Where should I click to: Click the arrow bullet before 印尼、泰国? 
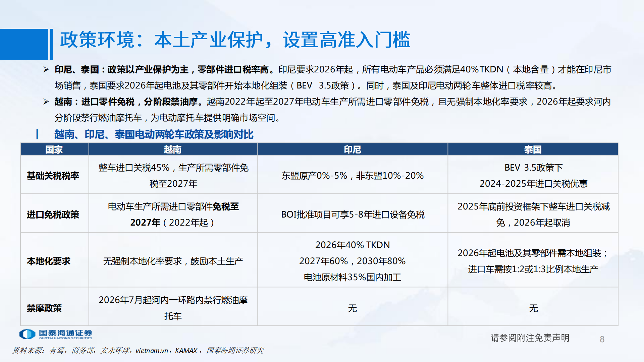coord(46,69)
